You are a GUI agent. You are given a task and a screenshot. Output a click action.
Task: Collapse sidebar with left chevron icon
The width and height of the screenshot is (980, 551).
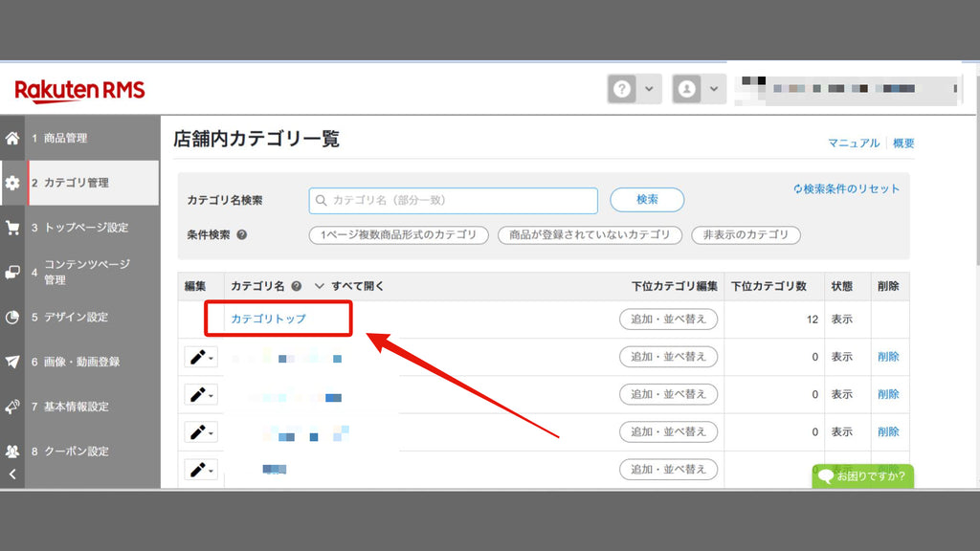12,474
